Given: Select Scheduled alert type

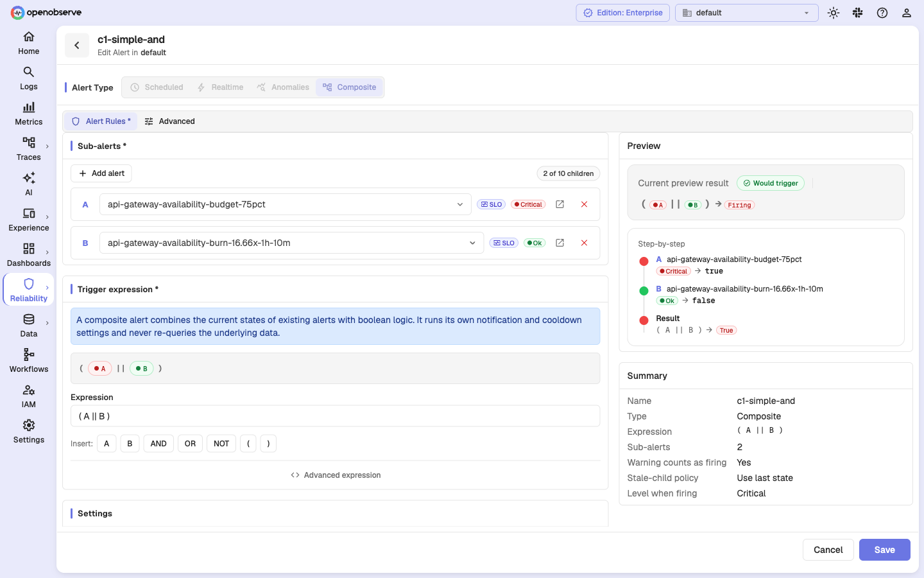Looking at the screenshot, I should pyautogui.click(x=157, y=87).
